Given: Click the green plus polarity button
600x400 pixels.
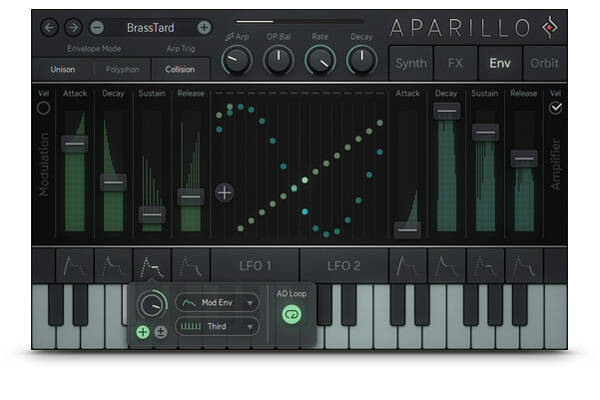Looking at the screenshot, I should pyautogui.click(x=143, y=332).
